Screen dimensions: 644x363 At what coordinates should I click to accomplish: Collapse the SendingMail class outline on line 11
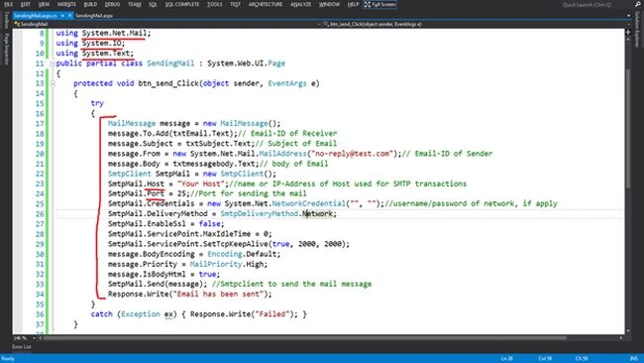coord(53,63)
